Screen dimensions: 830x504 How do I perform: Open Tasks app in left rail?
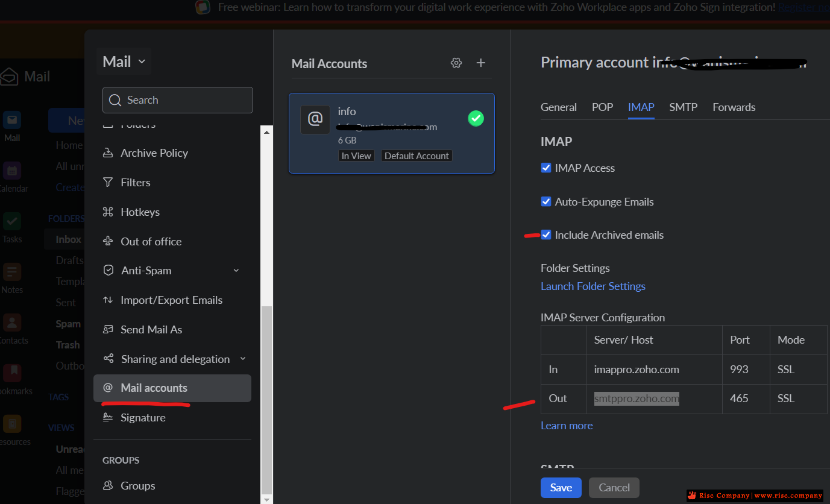click(x=12, y=227)
